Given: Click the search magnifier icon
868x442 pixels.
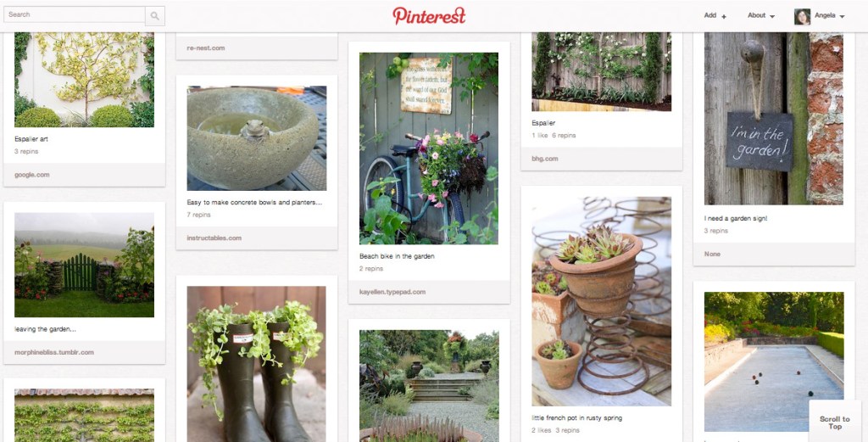Looking at the screenshot, I should (154, 15).
